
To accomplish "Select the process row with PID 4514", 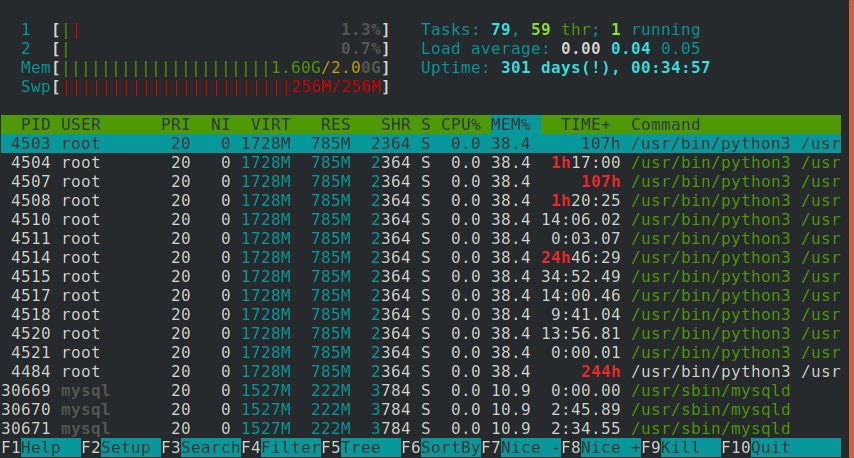I will 421,258.
